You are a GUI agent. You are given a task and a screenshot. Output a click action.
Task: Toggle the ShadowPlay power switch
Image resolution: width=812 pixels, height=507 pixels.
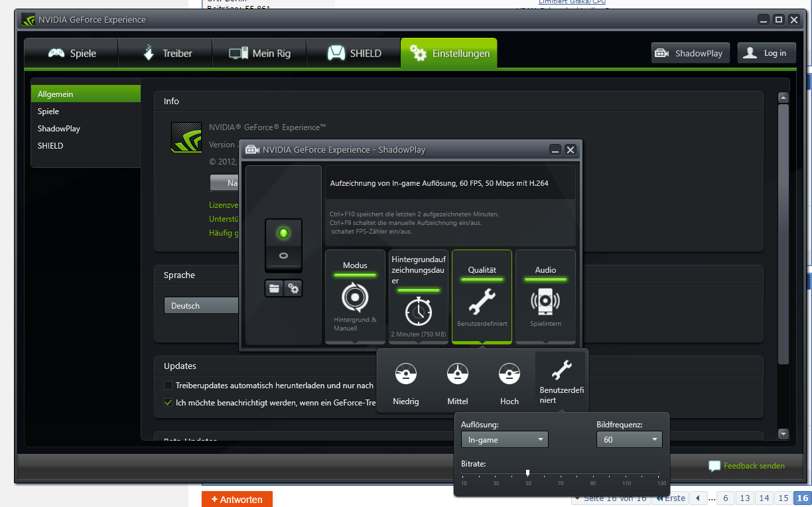(x=283, y=245)
